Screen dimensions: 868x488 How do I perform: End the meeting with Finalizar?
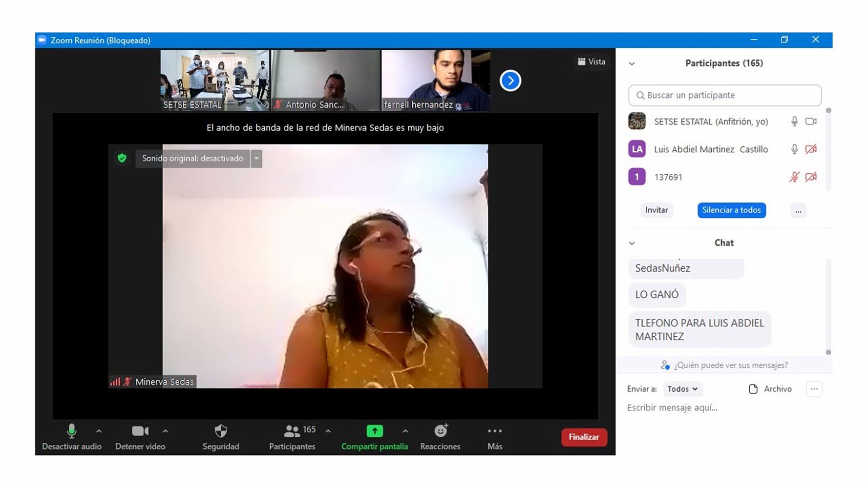584,437
